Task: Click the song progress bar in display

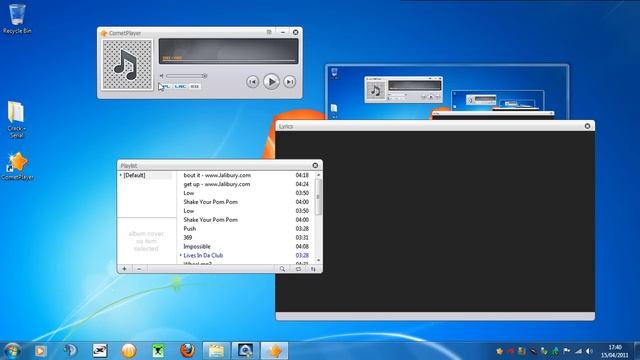Action: coord(229,60)
